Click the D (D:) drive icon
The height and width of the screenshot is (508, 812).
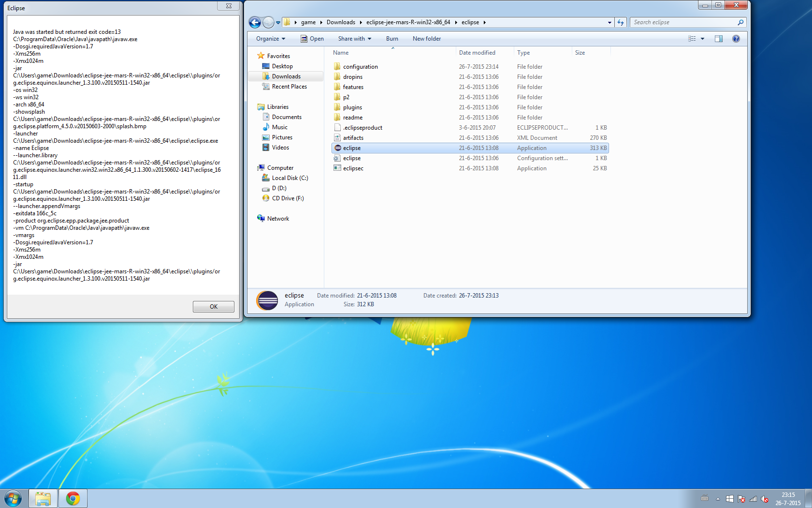tap(266, 188)
